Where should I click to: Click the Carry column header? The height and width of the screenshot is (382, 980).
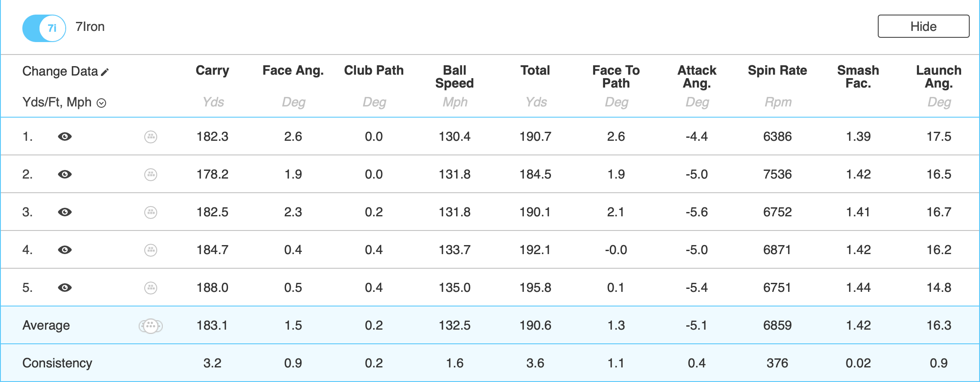point(213,70)
